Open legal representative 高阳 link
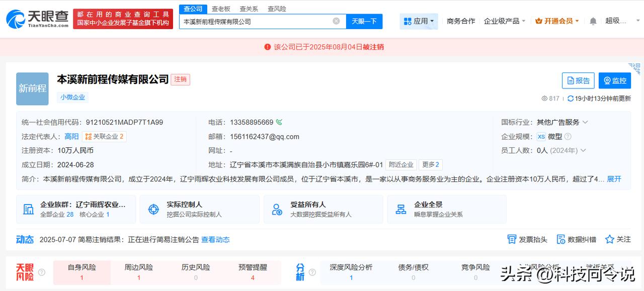The image size is (644, 291). coord(71,136)
